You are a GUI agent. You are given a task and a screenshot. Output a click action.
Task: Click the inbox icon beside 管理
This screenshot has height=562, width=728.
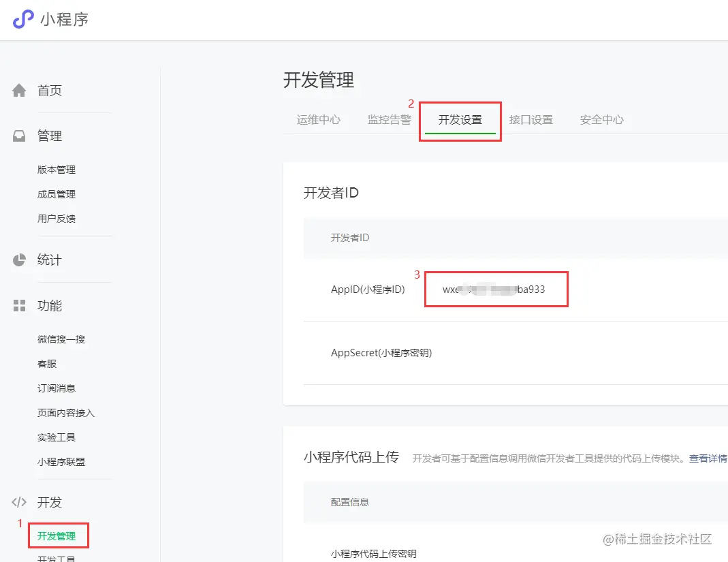tap(19, 136)
